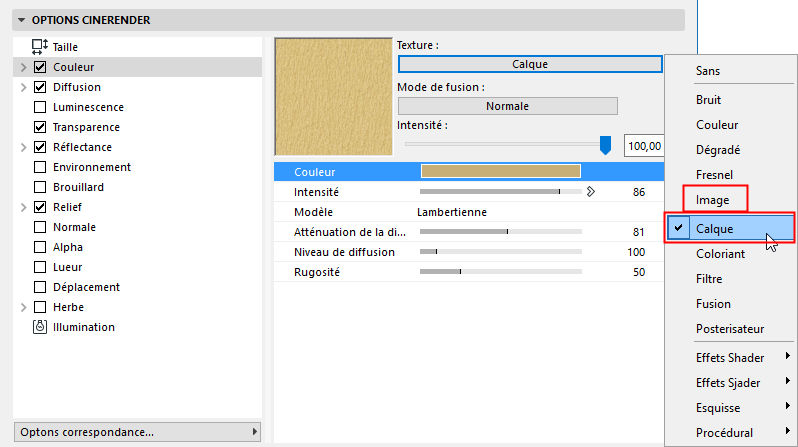This screenshot has width=798, height=447.
Task: Uncheck the Relief checkbox
Action: [x=40, y=207]
